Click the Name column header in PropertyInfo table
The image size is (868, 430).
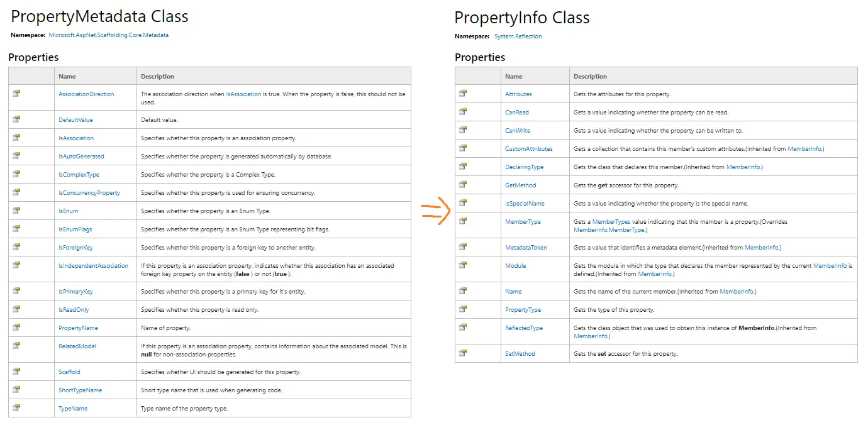tap(513, 77)
